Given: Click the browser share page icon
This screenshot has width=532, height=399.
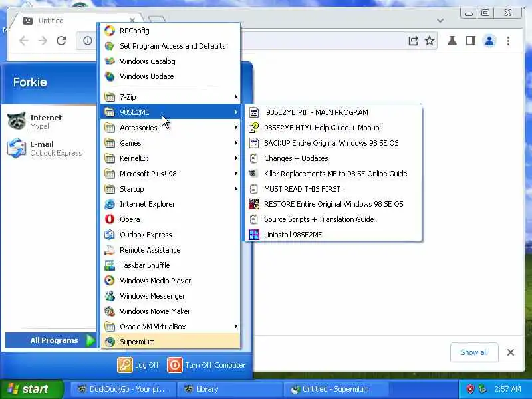Looking at the screenshot, I should pos(413,41).
